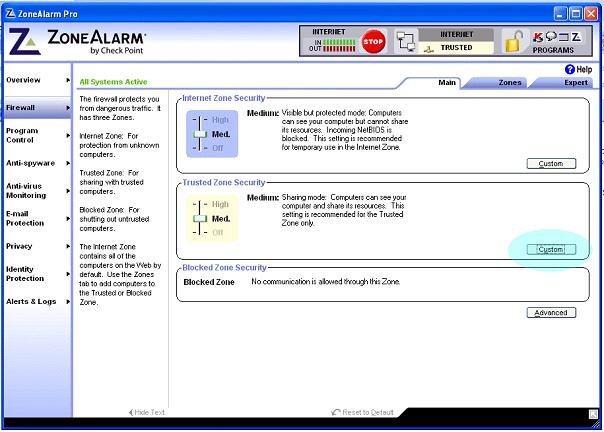Click the blue Help question mark icon

[x=570, y=69]
